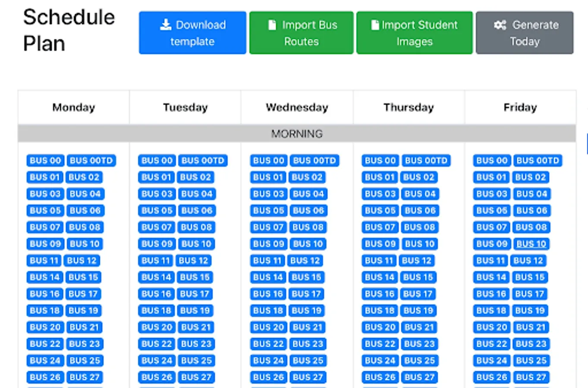Select BUS 15 badge under Tuesday

pyautogui.click(x=195, y=277)
